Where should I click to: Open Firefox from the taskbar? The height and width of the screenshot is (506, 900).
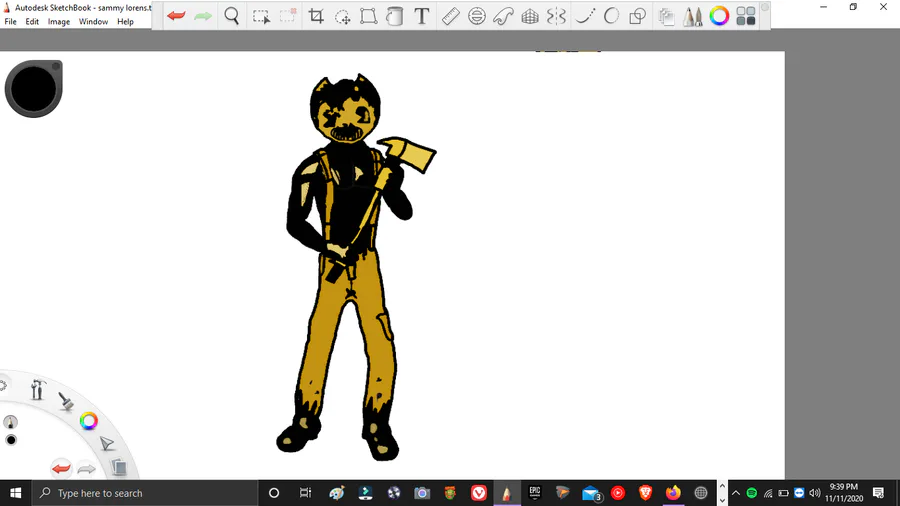pos(673,493)
